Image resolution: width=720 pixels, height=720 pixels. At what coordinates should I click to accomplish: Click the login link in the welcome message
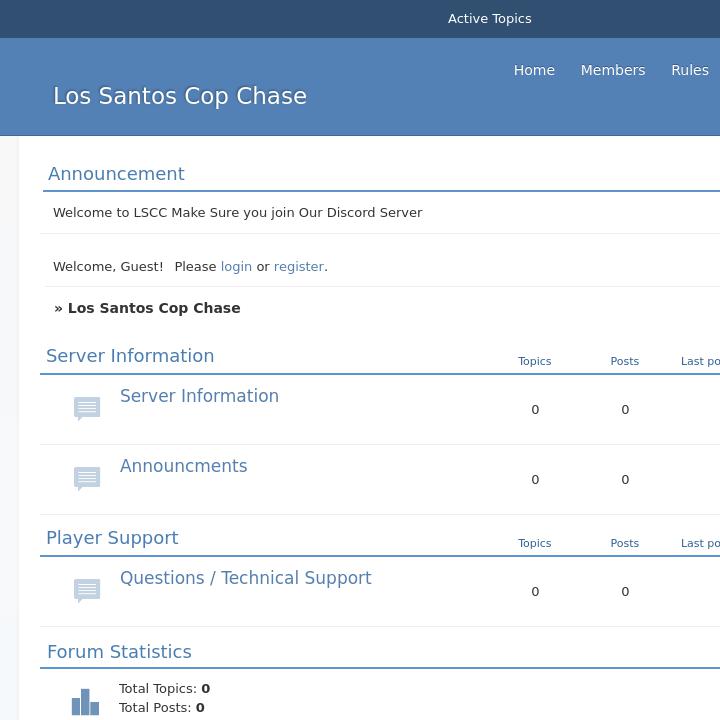[236, 267]
